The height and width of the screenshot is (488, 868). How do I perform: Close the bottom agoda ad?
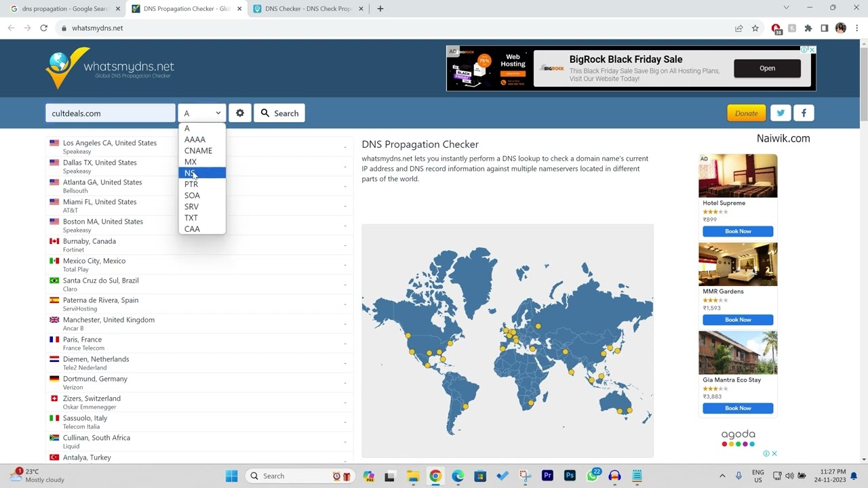pos(774,453)
